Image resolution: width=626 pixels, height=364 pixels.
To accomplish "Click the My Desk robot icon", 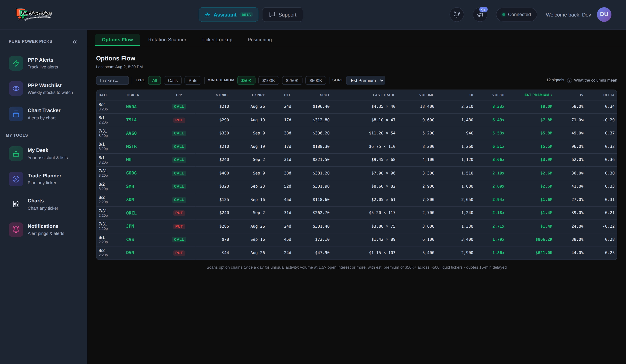I will point(16,154).
